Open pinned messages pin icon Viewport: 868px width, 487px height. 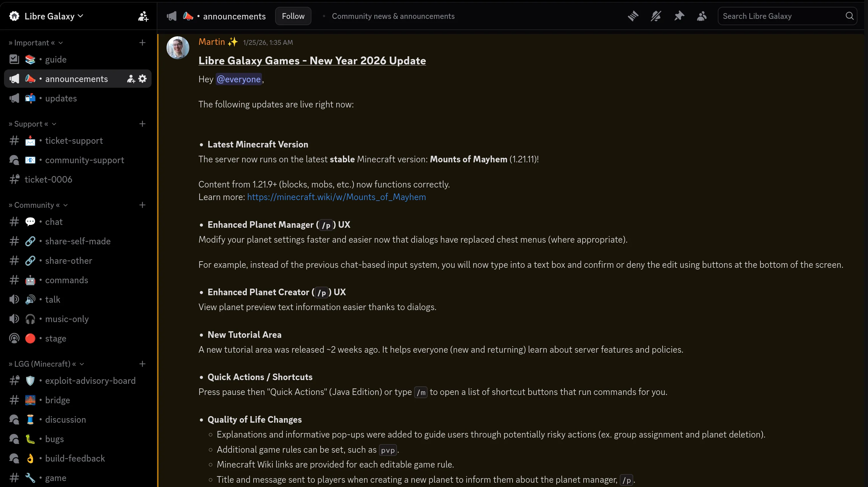[x=679, y=16]
